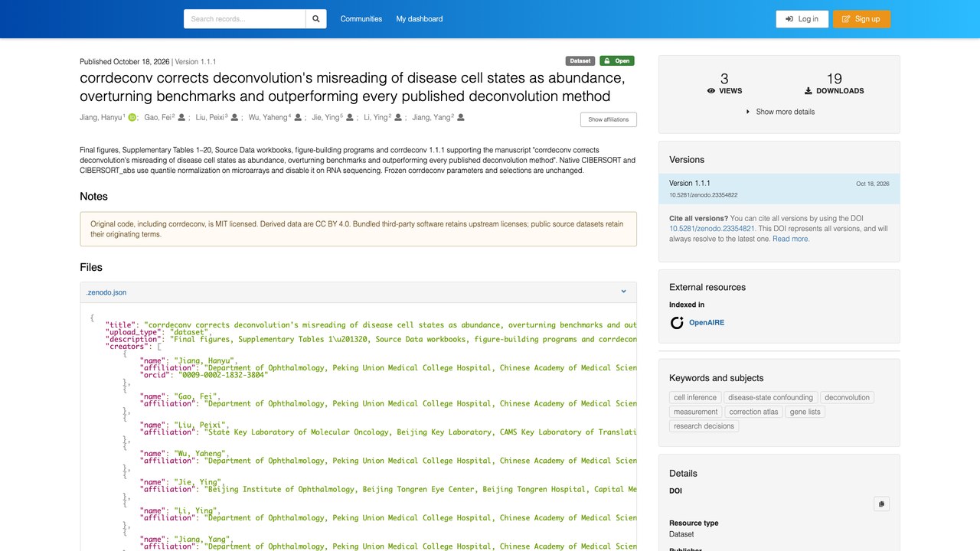Click the measurement keyword tag
Viewport: 980px width, 551px height.
coord(696,412)
